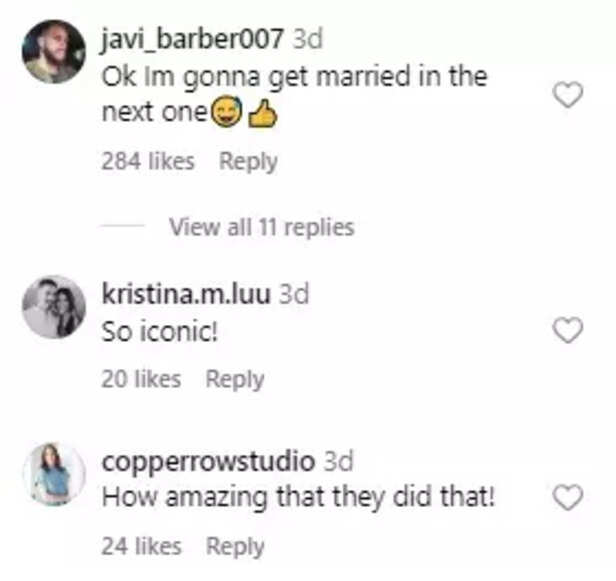Screen dimensions: 616x581
Task: Reply to javi_barber007's comment
Action: [248, 161]
